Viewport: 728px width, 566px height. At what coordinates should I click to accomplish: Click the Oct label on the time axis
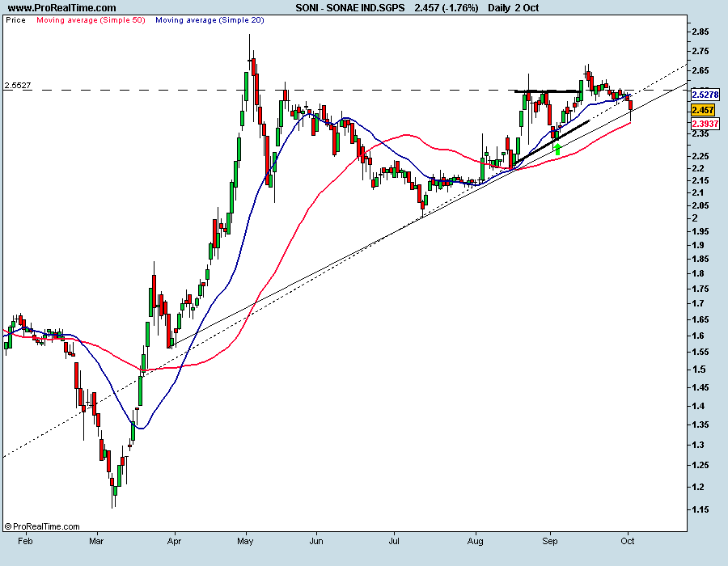click(x=628, y=541)
